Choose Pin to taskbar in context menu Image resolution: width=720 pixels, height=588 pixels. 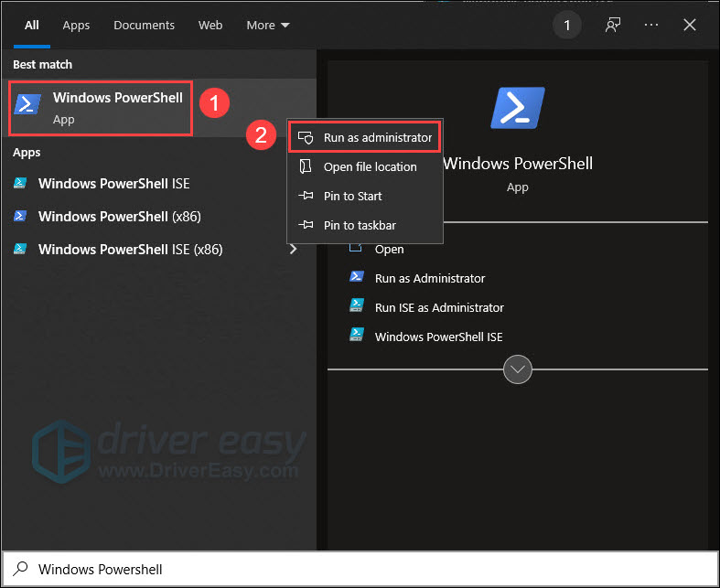pyautogui.click(x=365, y=225)
